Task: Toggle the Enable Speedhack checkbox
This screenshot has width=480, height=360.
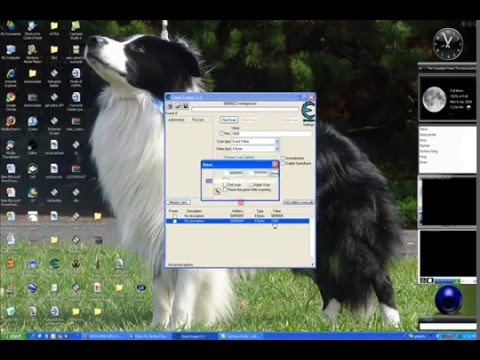Action: tap(283, 163)
